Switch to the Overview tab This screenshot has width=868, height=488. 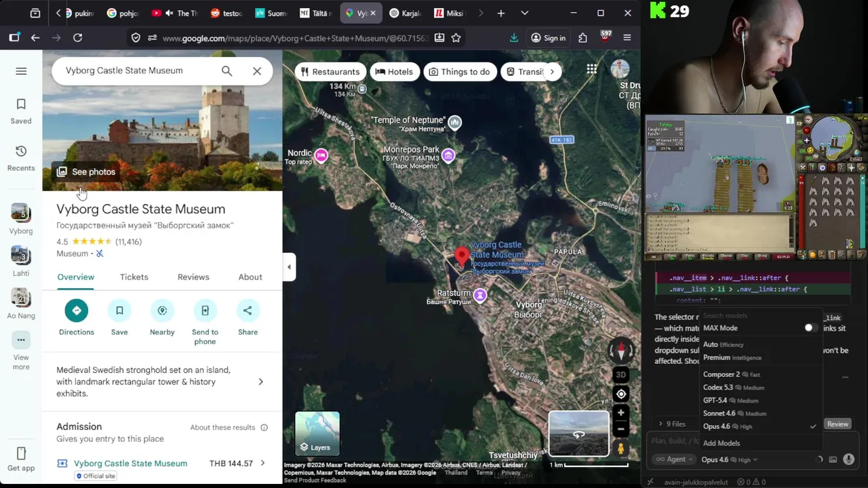[x=75, y=277]
